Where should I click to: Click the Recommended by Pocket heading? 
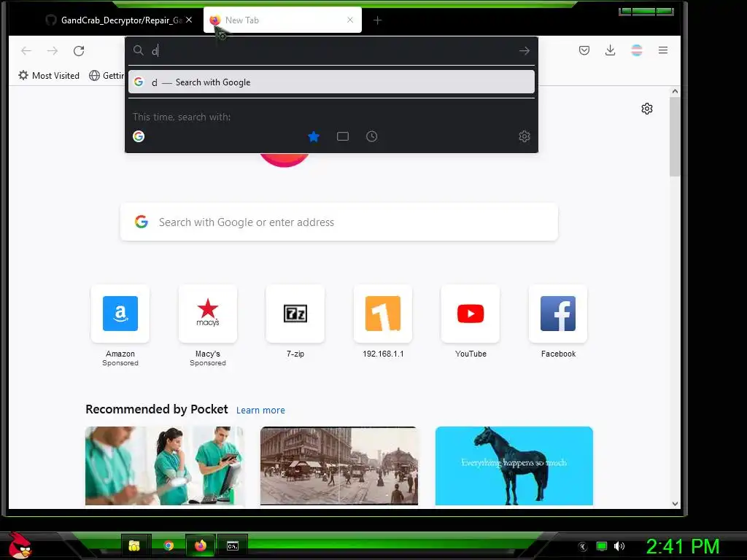coord(157,410)
